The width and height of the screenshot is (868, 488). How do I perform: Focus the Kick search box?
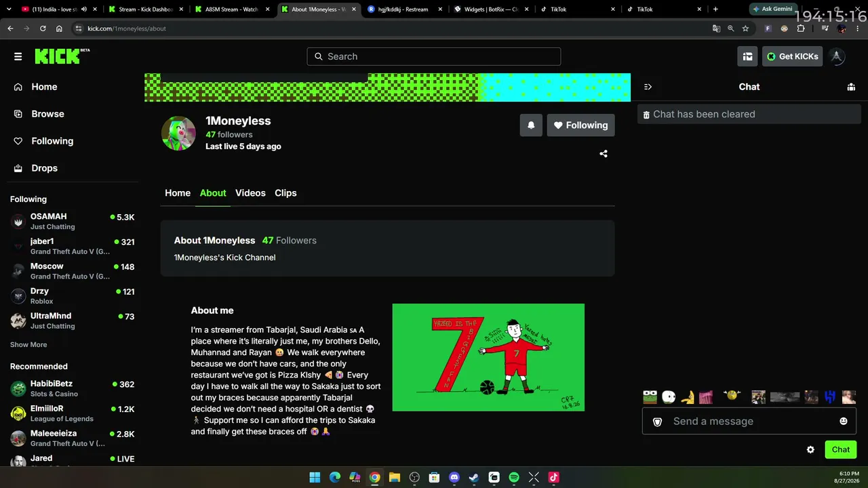pyautogui.click(x=434, y=56)
